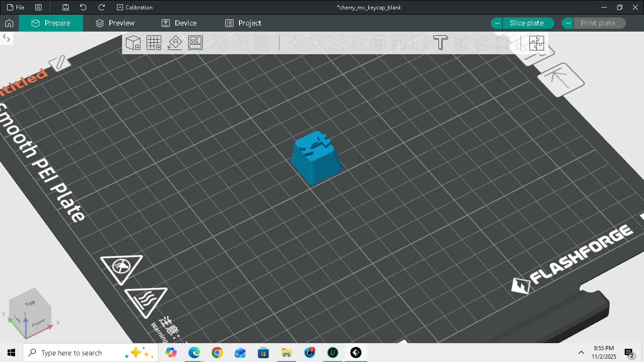Viewport: 644px width, 362px height.
Task: Expand the collapsed sidebar panel
Action: click(x=7, y=39)
